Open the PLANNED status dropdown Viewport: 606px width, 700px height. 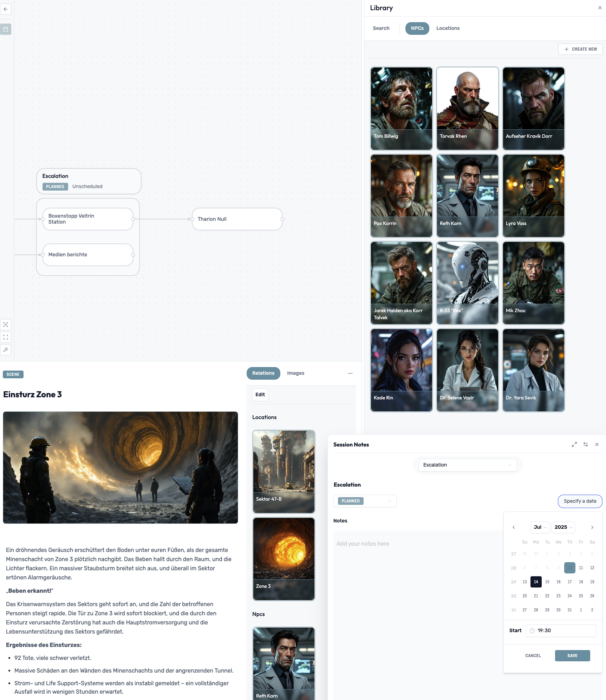tap(365, 501)
